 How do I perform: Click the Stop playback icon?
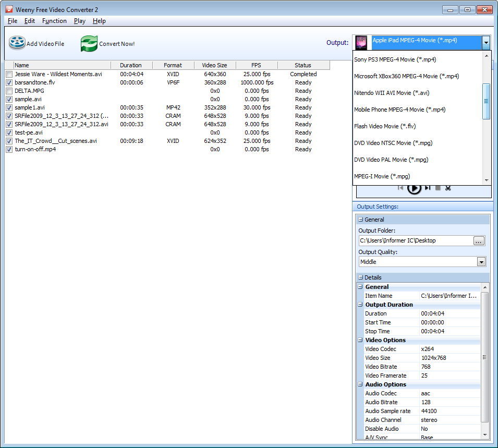point(438,188)
